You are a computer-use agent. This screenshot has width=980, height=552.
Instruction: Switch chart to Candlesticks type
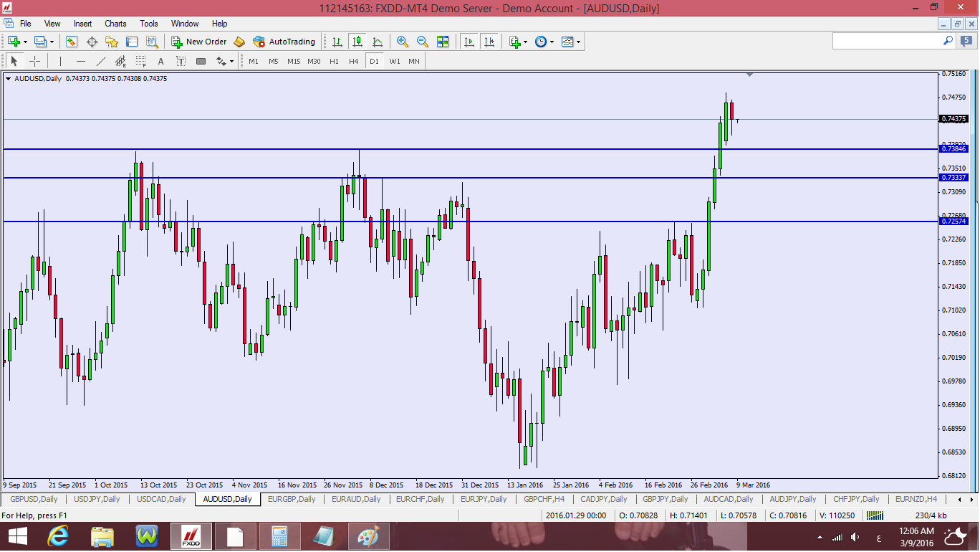coord(357,42)
